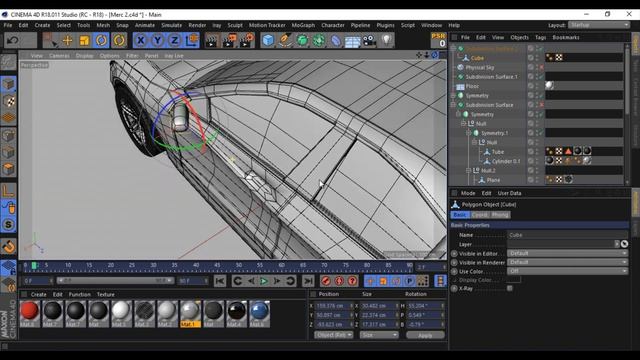Click the Apply button in coordinates
640x360 pixels.
pos(425,335)
